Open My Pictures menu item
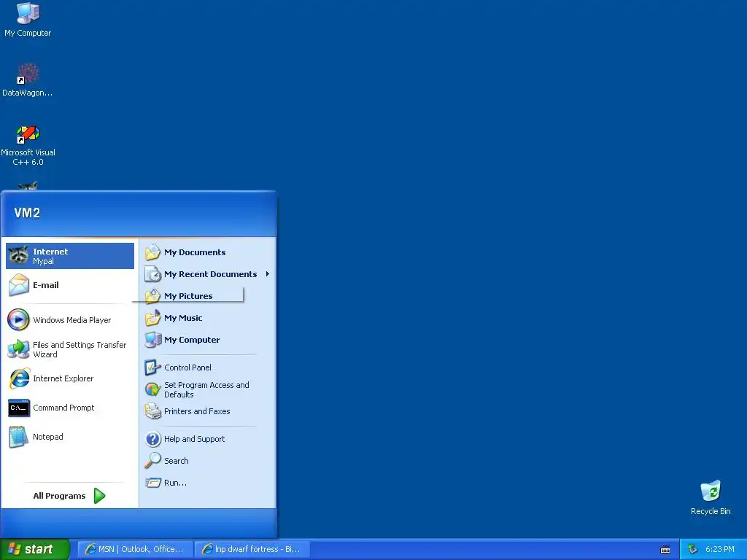The image size is (747, 560). point(208,296)
